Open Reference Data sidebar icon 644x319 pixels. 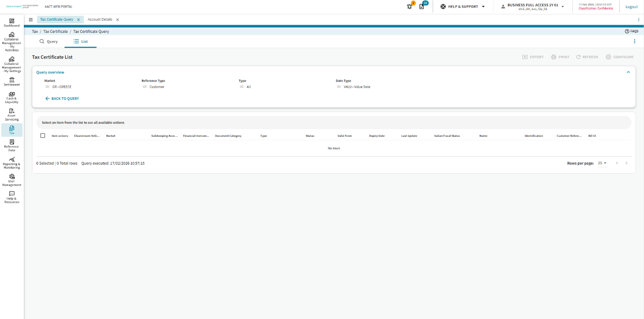click(x=12, y=145)
